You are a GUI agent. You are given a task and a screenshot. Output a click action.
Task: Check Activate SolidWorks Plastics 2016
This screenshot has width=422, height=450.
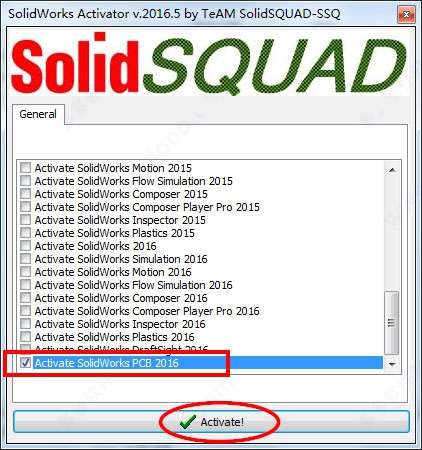click(26, 337)
